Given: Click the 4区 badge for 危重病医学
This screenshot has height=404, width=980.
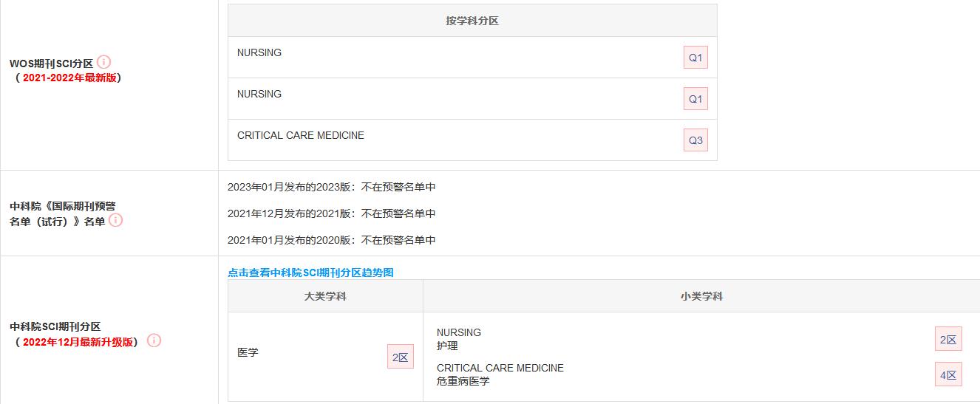Looking at the screenshot, I should coord(947,374).
